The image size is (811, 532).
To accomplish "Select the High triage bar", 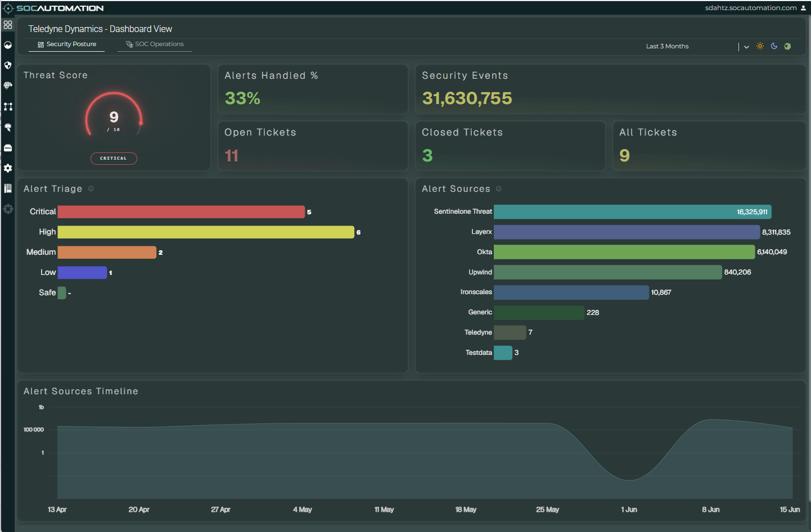I will pos(206,232).
